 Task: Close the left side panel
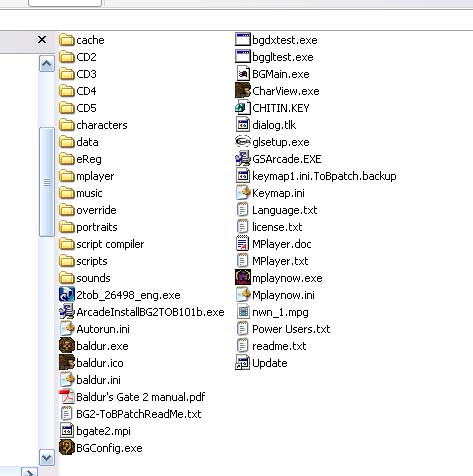42,40
